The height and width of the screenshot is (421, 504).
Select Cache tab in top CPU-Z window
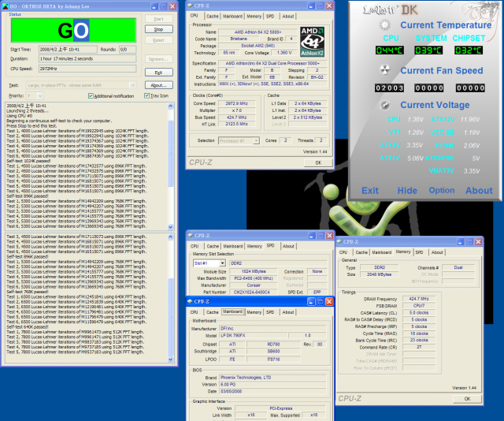pyautogui.click(x=212, y=16)
